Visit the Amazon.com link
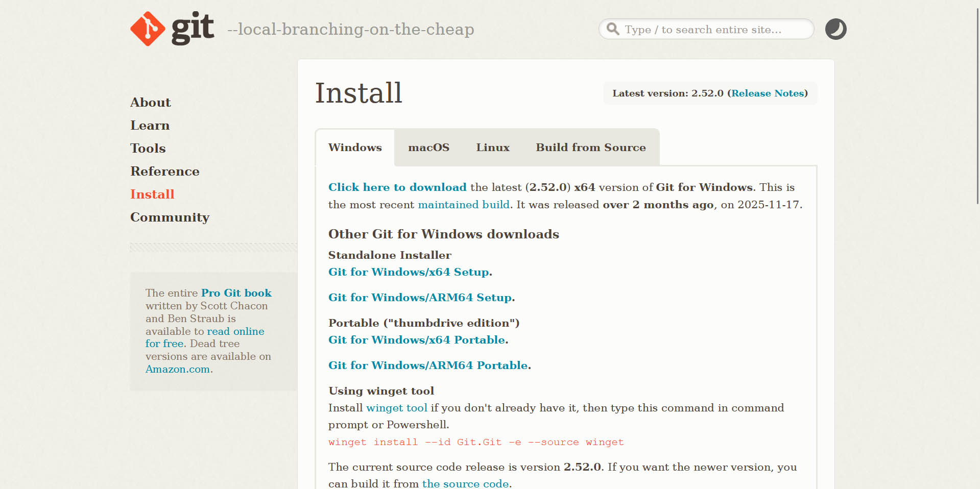The image size is (980, 489). pyautogui.click(x=178, y=369)
